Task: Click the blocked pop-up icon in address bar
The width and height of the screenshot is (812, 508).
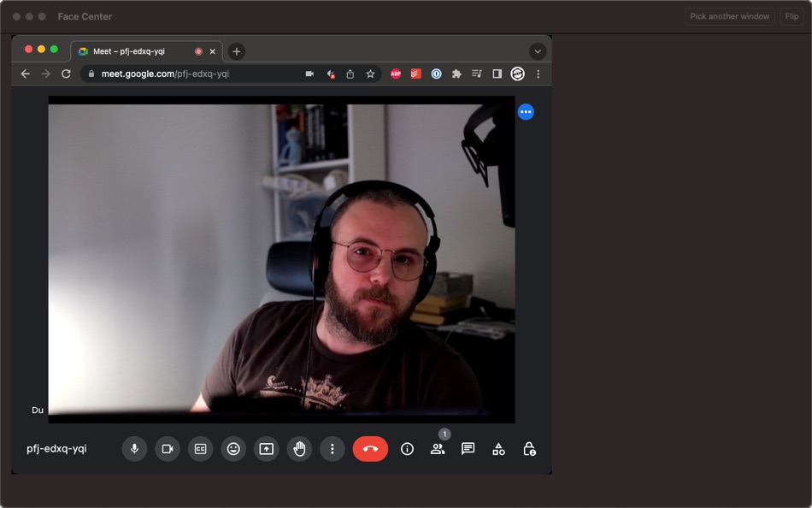Action: pyautogui.click(x=331, y=74)
